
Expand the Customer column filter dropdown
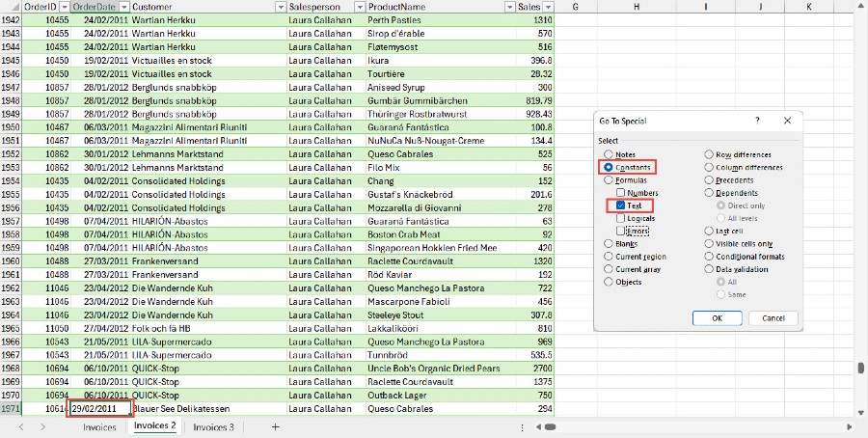pos(279,7)
